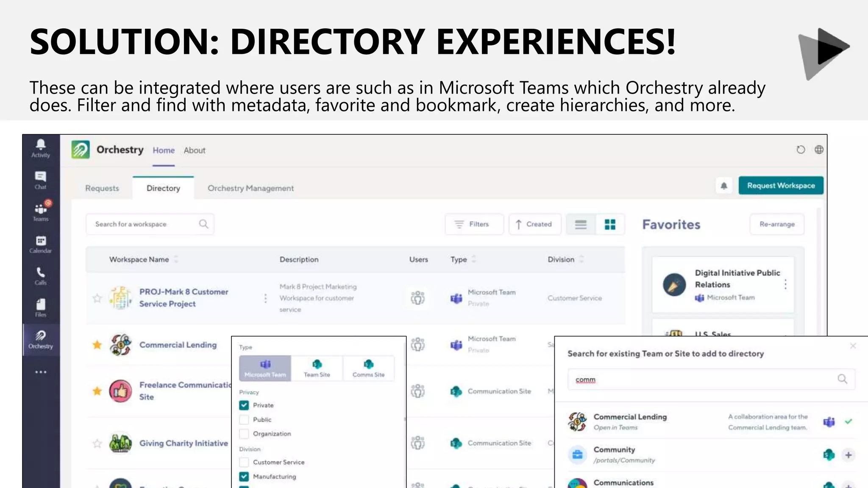Switch to grid view layout
The width and height of the screenshot is (868, 488).
coord(610,225)
